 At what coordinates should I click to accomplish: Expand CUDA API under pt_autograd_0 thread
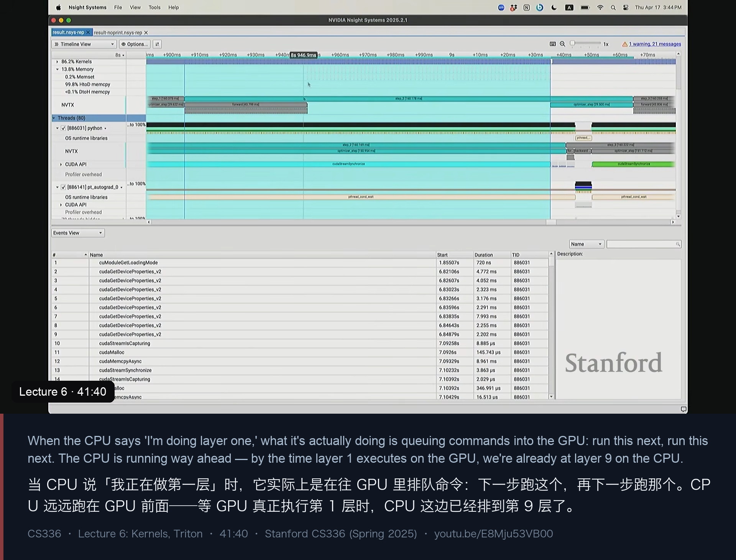click(x=61, y=205)
